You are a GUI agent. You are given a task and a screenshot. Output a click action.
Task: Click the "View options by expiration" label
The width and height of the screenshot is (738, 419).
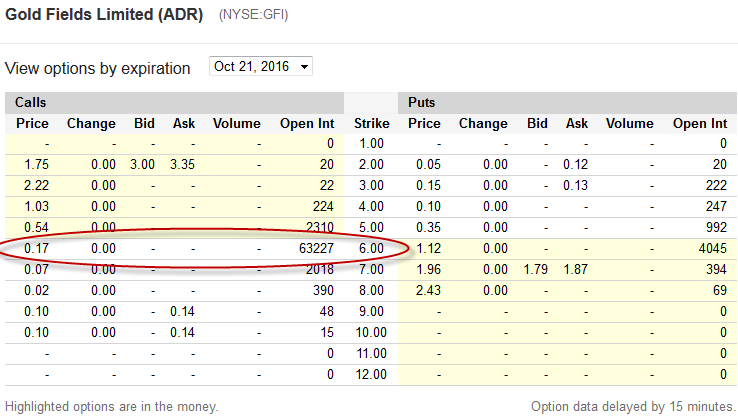point(97,69)
